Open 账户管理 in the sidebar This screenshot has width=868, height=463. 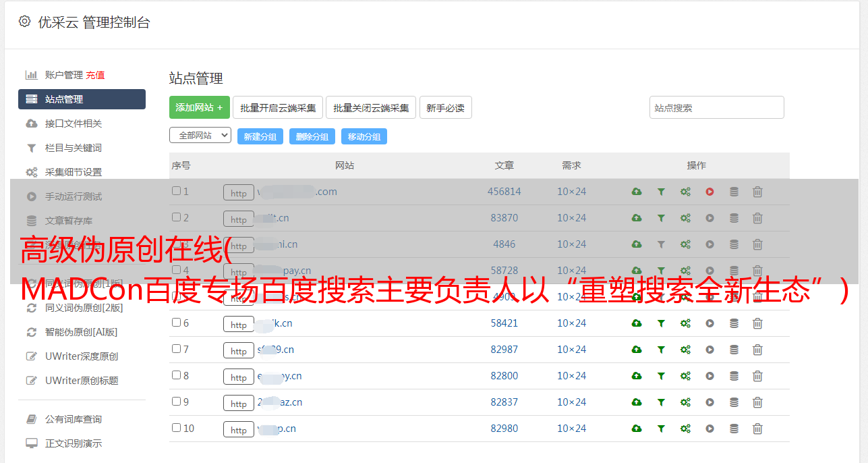tap(64, 75)
